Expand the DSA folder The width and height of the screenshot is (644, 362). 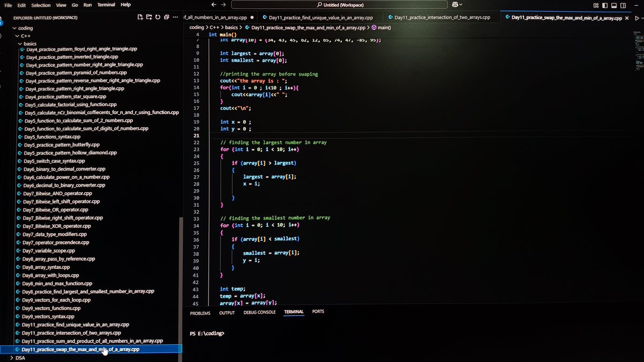(x=18, y=358)
